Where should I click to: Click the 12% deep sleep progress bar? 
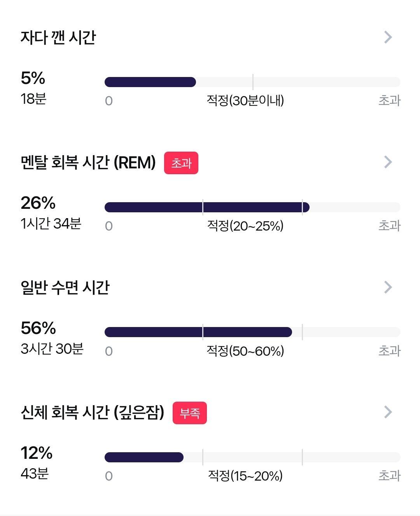click(252, 457)
